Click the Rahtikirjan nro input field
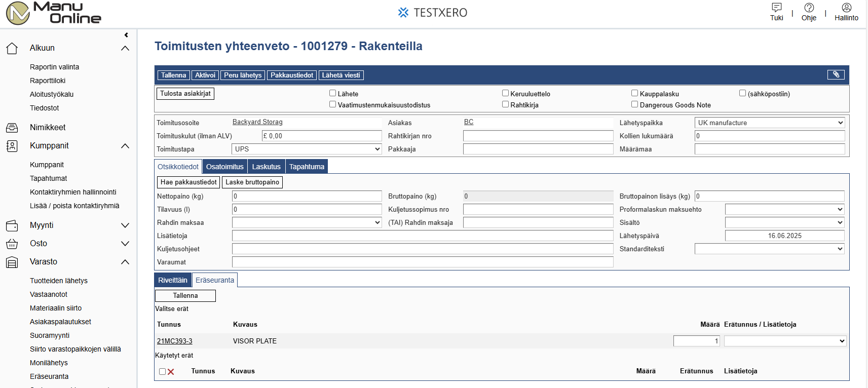The width and height of the screenshot is (868, 388). [x=538, y=136]
